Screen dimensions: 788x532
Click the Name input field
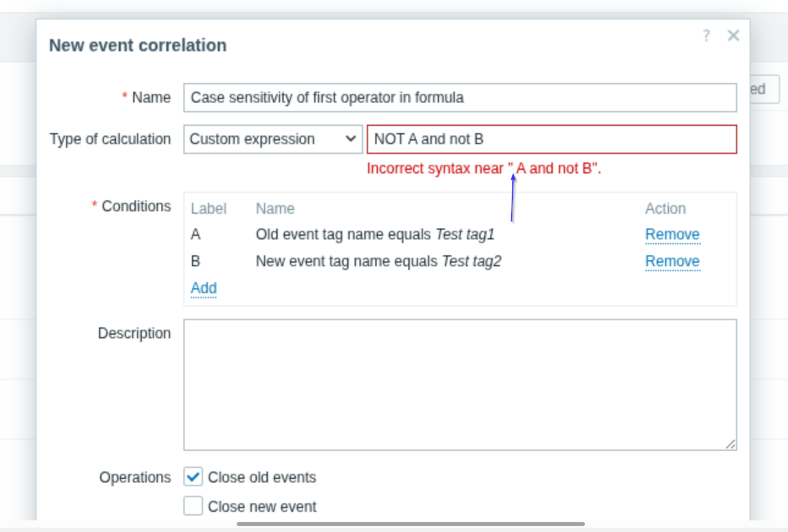pos(460,98)
